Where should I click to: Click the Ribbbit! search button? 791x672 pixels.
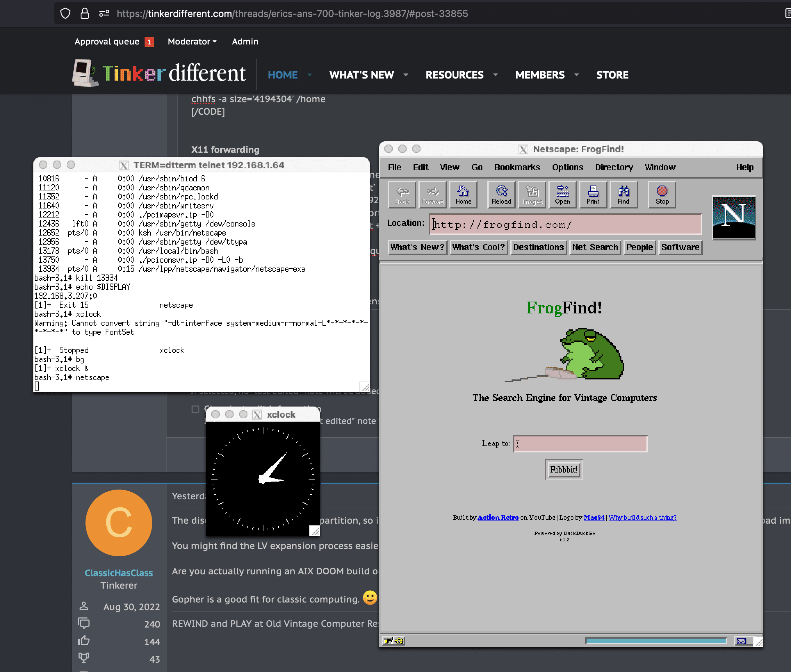coord(563,470)
